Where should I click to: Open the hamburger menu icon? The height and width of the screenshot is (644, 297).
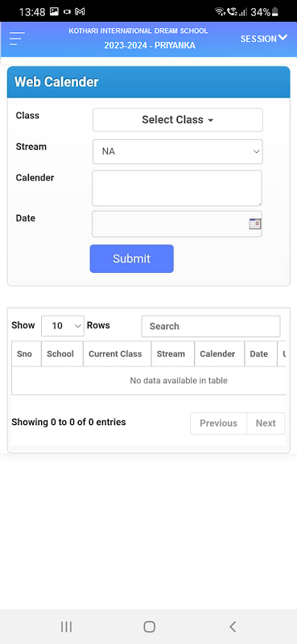[x=17, y=39]
